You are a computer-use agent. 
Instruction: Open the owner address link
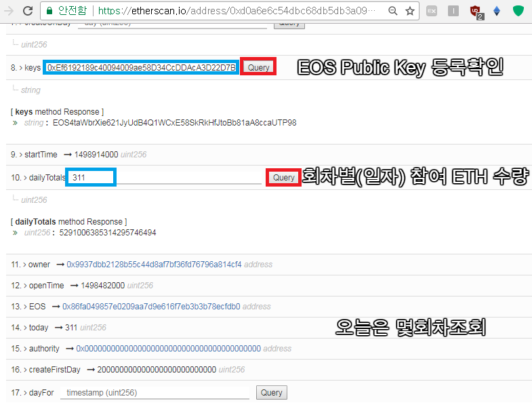[154, 265]
